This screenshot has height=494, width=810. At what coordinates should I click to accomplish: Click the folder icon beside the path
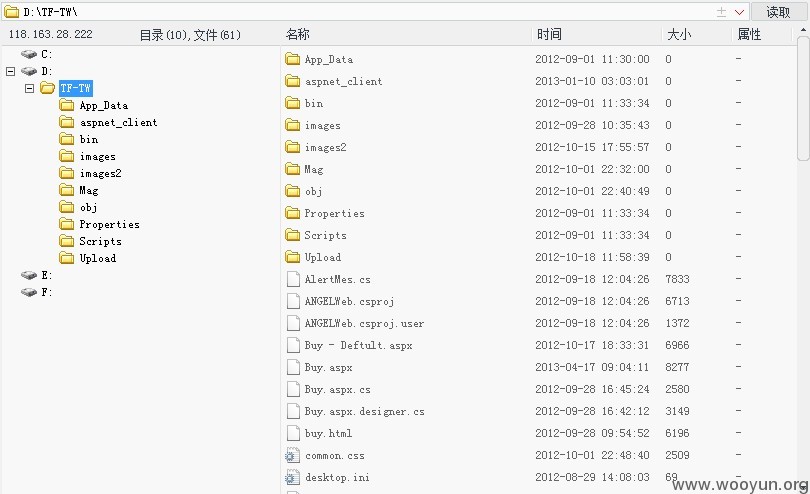coord(11,12)
